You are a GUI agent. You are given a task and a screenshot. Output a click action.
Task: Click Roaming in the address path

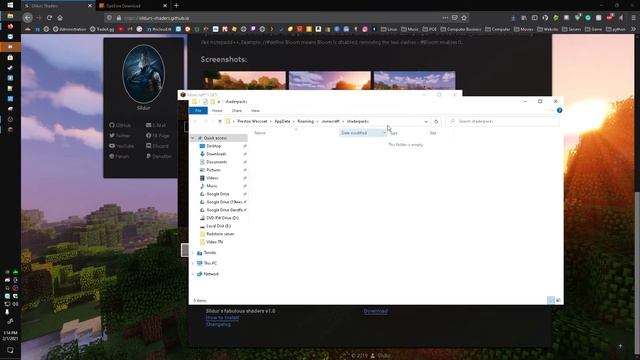pyautogui.click(x=305, y=121)
